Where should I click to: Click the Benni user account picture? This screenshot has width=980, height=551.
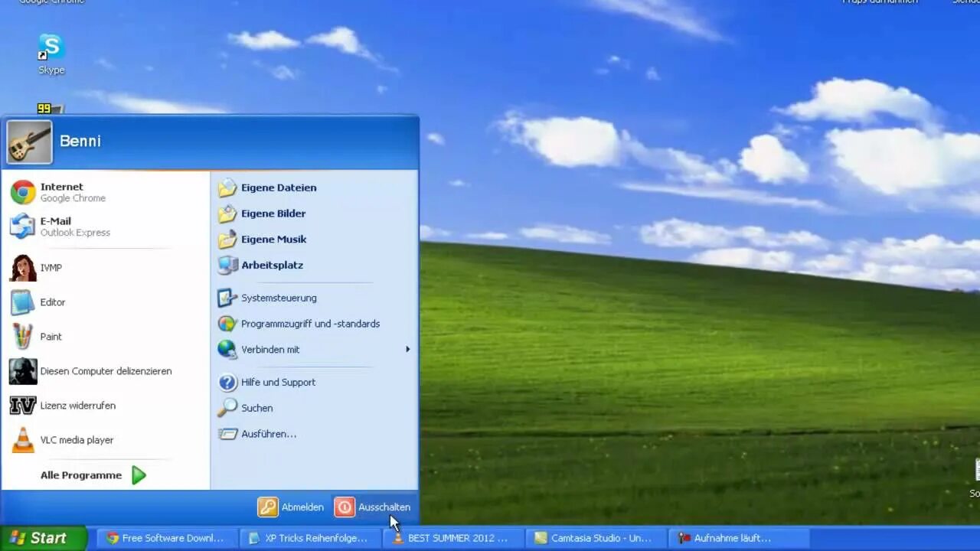(x=30, y=142)
